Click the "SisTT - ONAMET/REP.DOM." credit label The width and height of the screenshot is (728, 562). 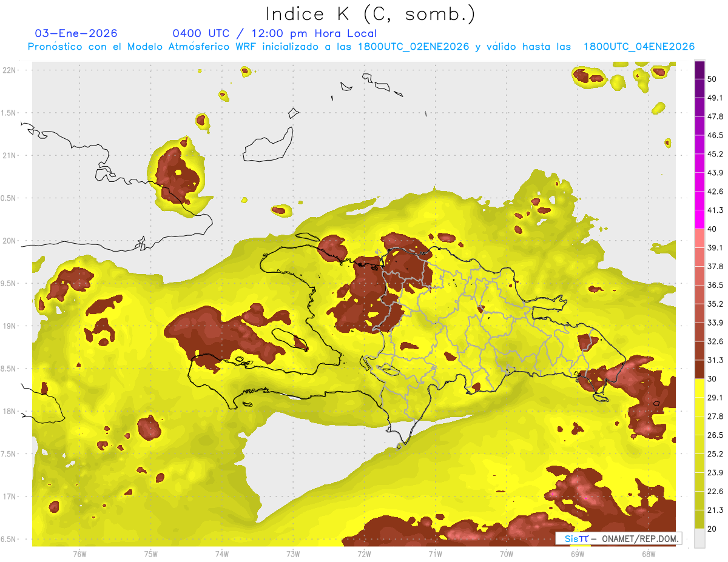618,538
